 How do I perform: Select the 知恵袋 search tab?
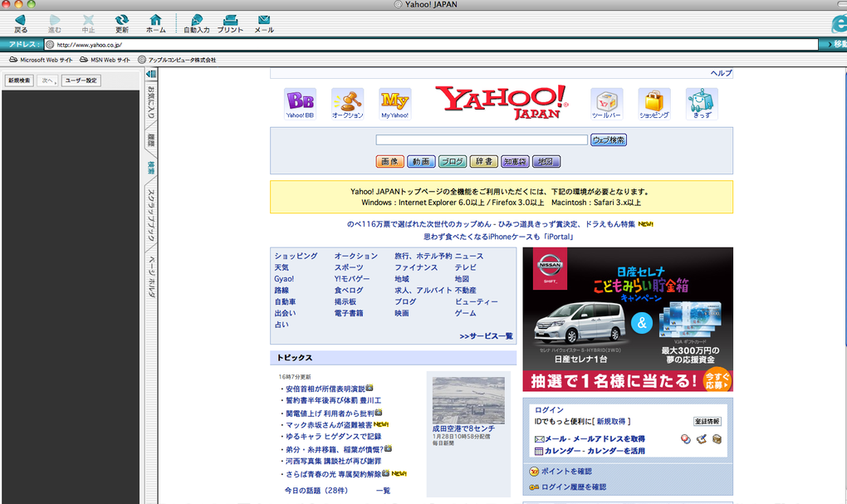point(515,162)
